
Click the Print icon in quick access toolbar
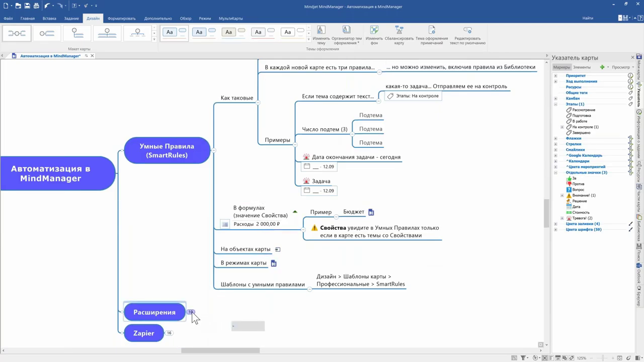[36, 6]
